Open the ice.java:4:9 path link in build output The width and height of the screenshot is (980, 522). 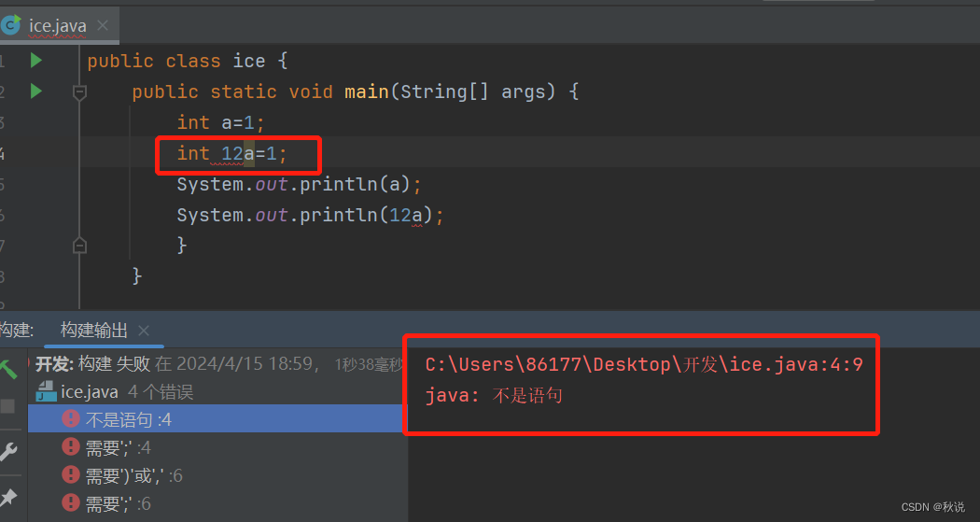tap(644, 364)
